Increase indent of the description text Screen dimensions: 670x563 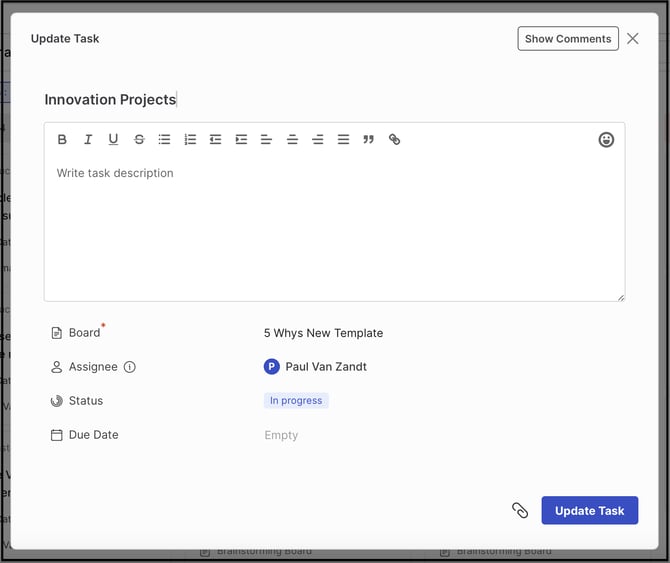[x=241, y=140]
